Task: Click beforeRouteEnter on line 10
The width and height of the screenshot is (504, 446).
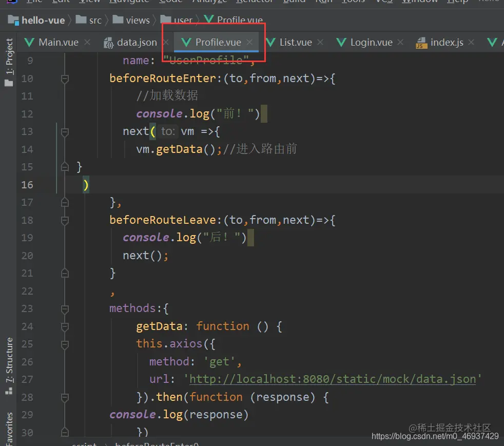Action: [163, 79]
